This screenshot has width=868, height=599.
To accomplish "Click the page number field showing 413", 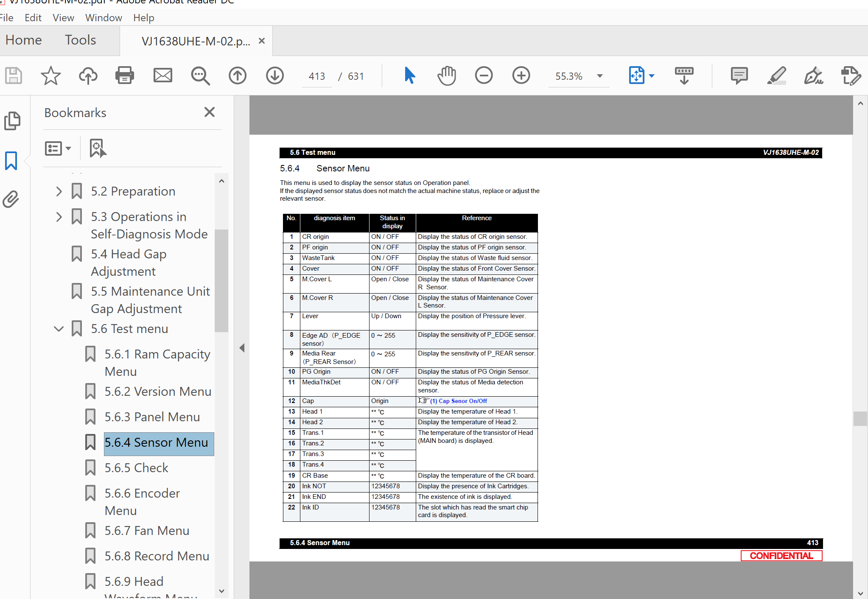I will 316,76.
